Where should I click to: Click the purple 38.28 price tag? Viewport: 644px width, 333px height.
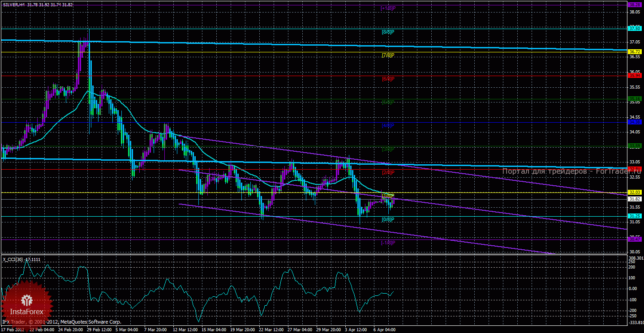pyautogui.click(x=635, y=4)
